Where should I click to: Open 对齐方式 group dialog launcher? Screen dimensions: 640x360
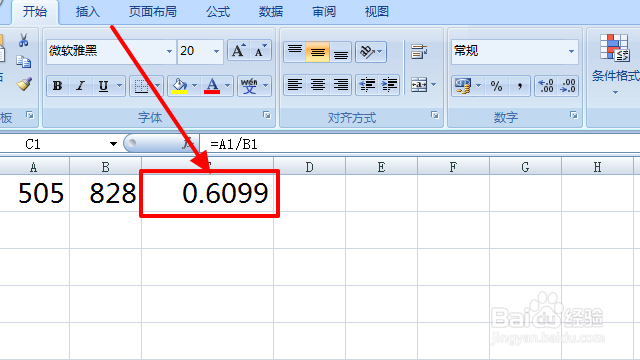435,116
